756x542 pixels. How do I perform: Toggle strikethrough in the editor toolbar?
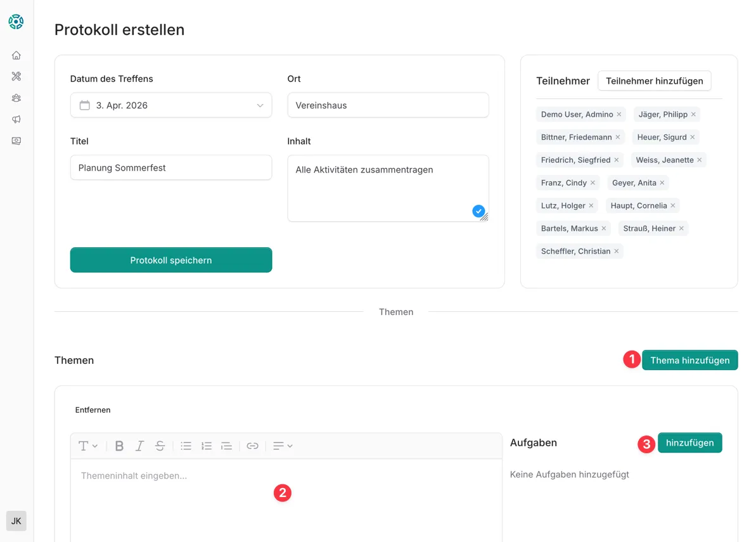[x=160, y=446]
